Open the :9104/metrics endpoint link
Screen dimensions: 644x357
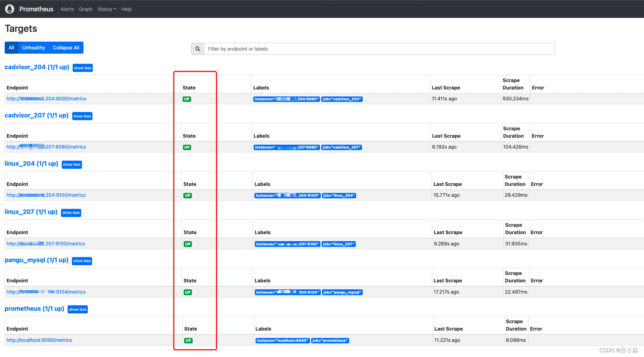[x=46, y=292]
